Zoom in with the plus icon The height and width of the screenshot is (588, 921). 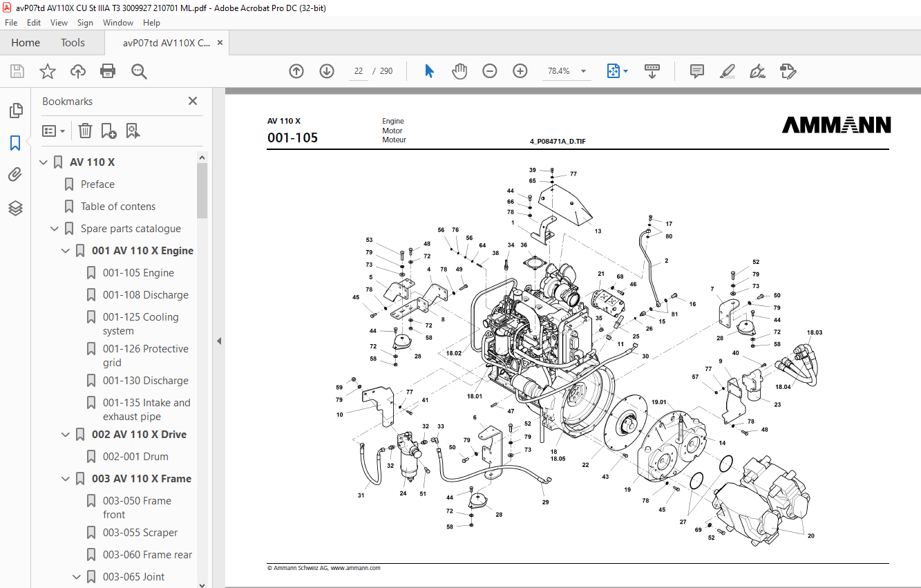[520, 71]
